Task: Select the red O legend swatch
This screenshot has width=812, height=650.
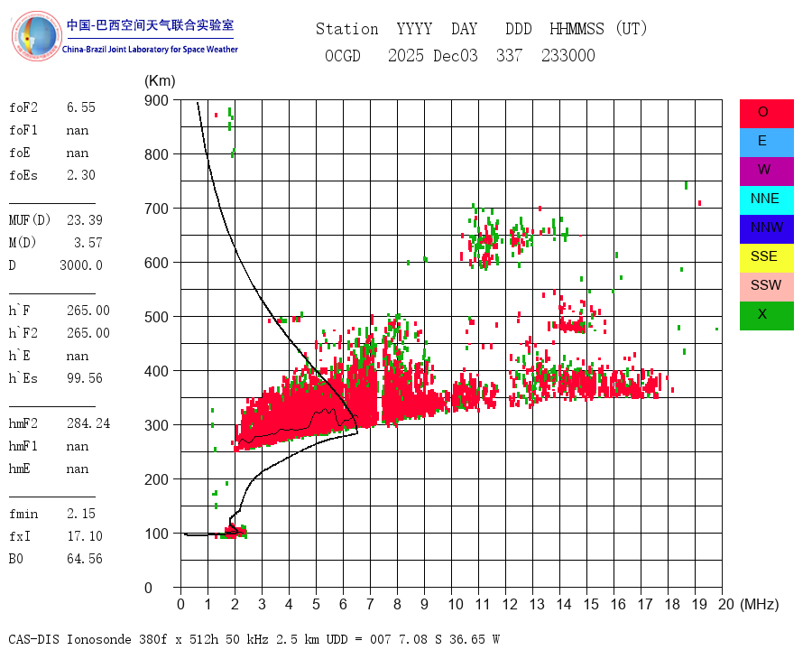Action: coord(766,114)
